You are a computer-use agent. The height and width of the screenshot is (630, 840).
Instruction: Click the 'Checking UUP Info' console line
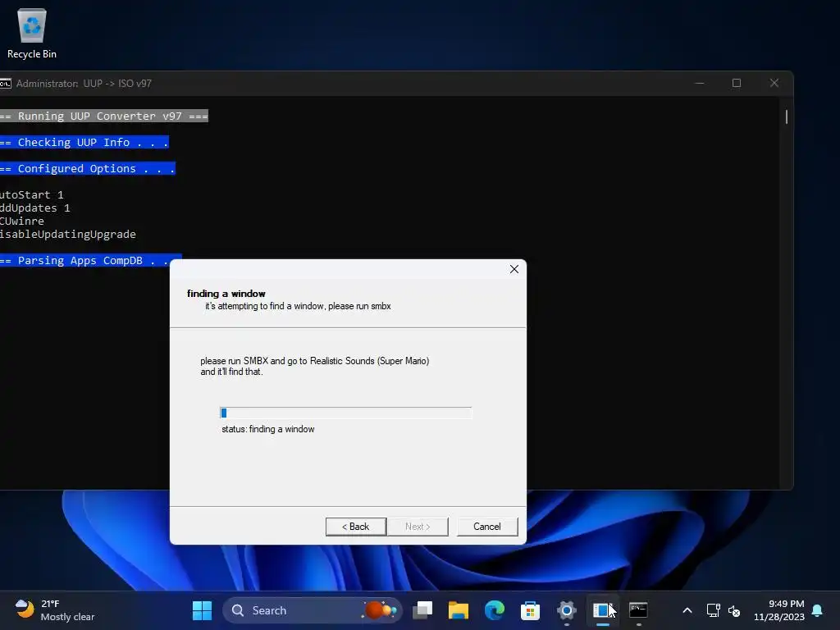point(84,143)
